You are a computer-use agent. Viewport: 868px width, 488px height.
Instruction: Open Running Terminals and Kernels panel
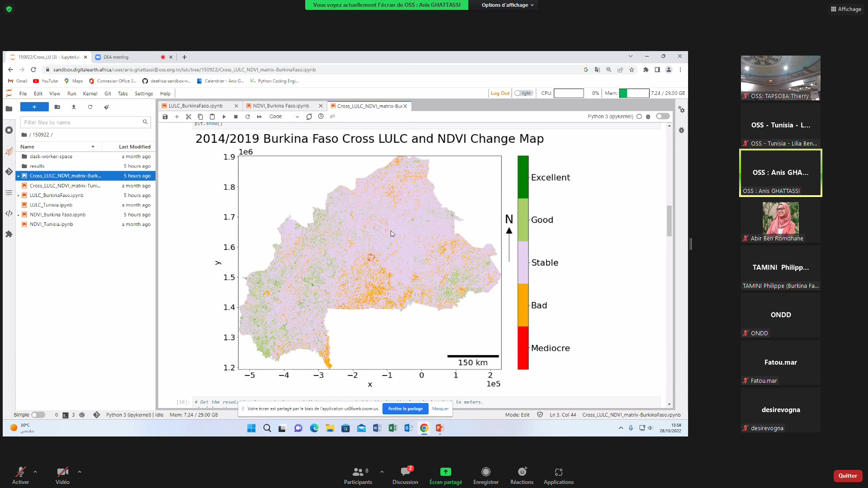pos(9,130)
